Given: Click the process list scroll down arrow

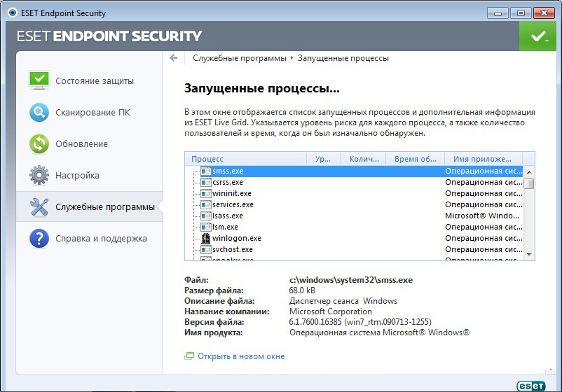Looking at the screenshot, I should [x=529, y=255].
